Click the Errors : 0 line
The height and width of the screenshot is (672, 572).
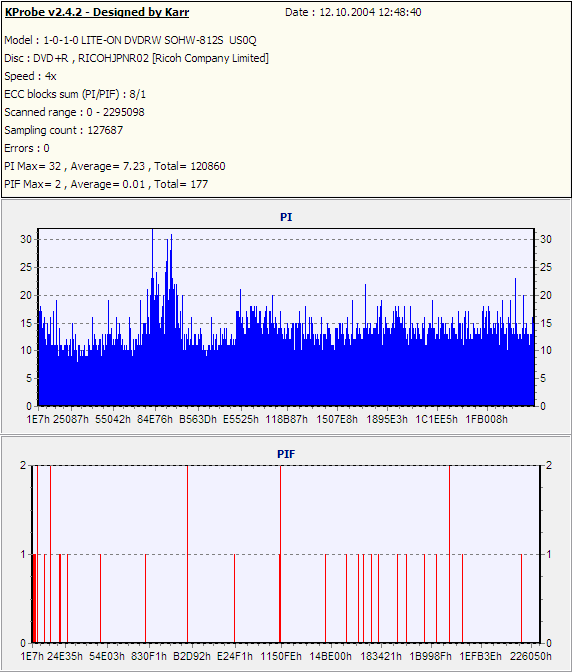[27, 148]
